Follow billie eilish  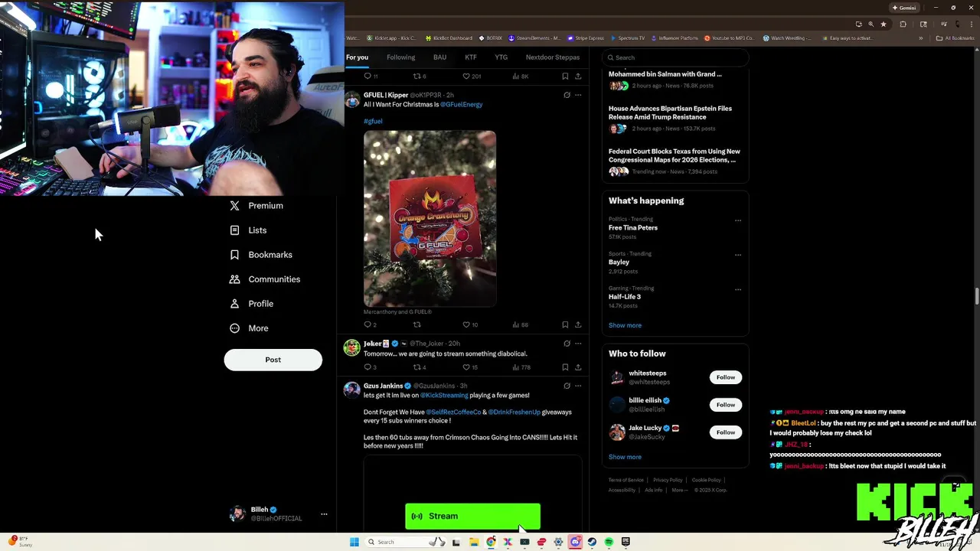point(726,405)
